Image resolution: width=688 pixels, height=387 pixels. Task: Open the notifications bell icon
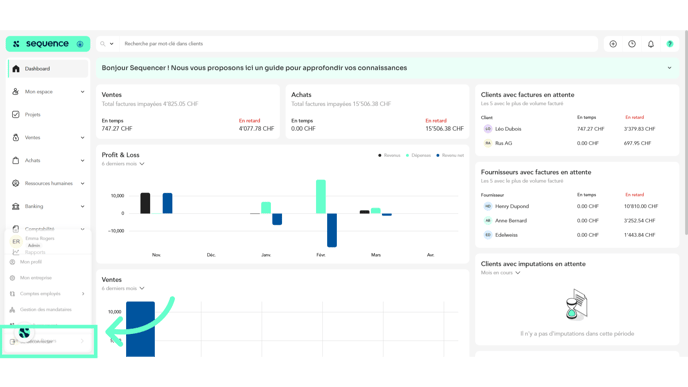(651, 44)
